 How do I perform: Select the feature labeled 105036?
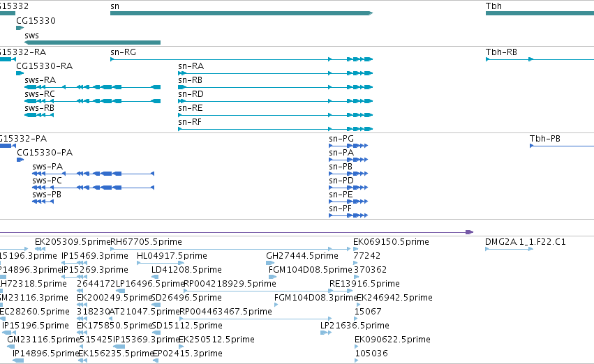(371, 354)
